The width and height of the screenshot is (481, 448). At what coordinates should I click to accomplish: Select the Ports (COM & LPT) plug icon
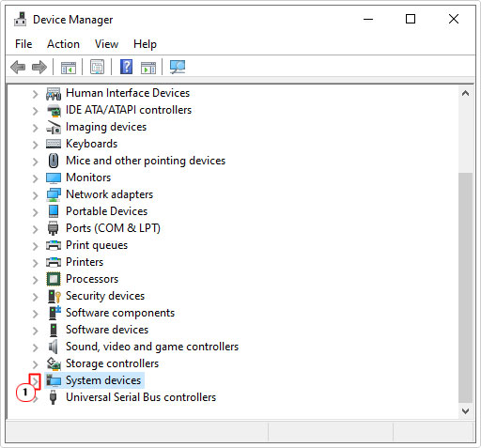pos(53,228)
